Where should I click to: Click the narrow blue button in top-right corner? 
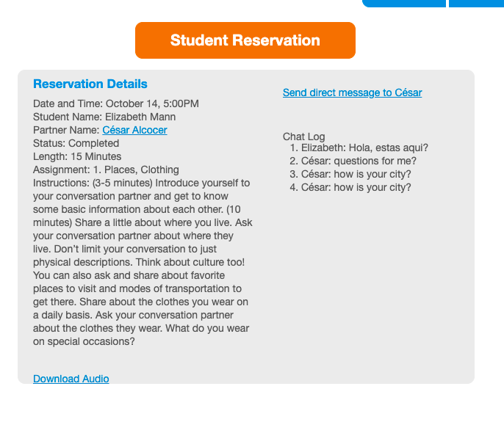[x=476, y=3]
